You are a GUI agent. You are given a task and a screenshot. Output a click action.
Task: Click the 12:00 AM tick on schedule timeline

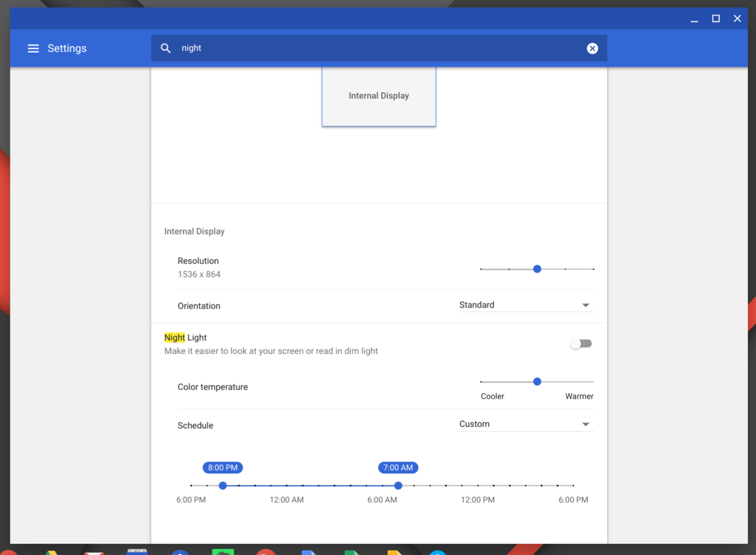[287, 485]
